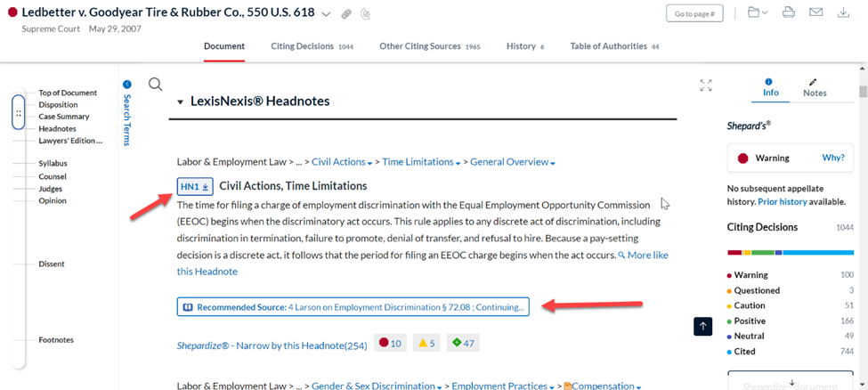Screen dimensions: 868x390
Task: Open the Citing Decisions tab
Action: tap(312, 46)
